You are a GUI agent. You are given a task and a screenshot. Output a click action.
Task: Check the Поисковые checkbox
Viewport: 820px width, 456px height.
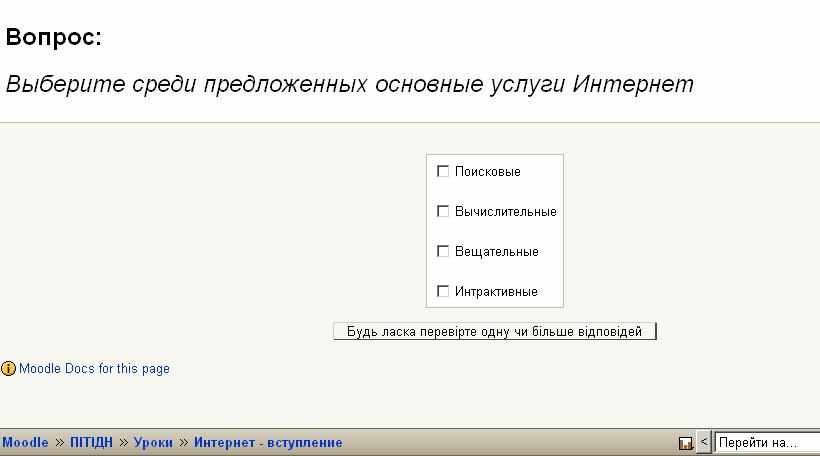tap(443, 171)
